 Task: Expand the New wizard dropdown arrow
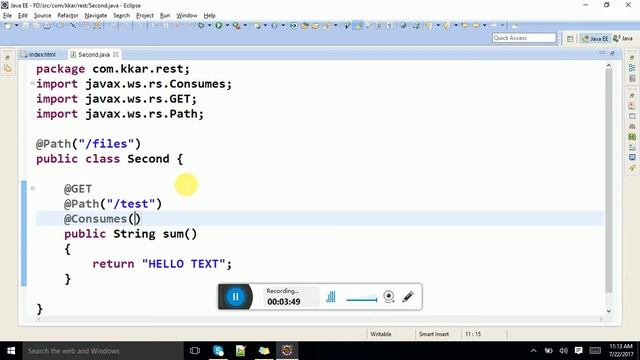point(17,26)
